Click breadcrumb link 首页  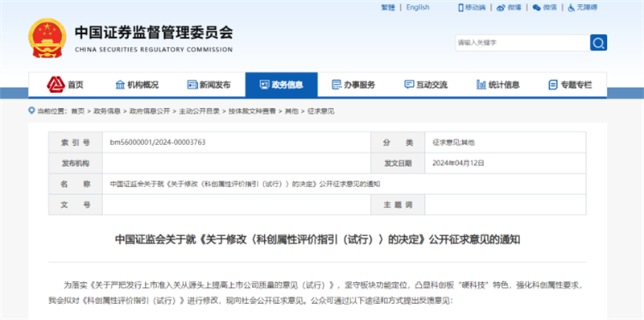click(x=77, y=111)
